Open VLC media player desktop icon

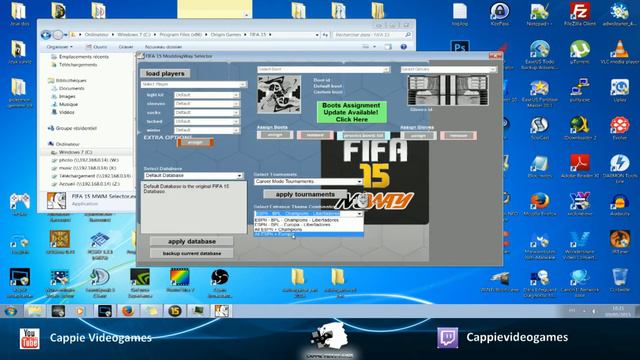click(620, 52)
